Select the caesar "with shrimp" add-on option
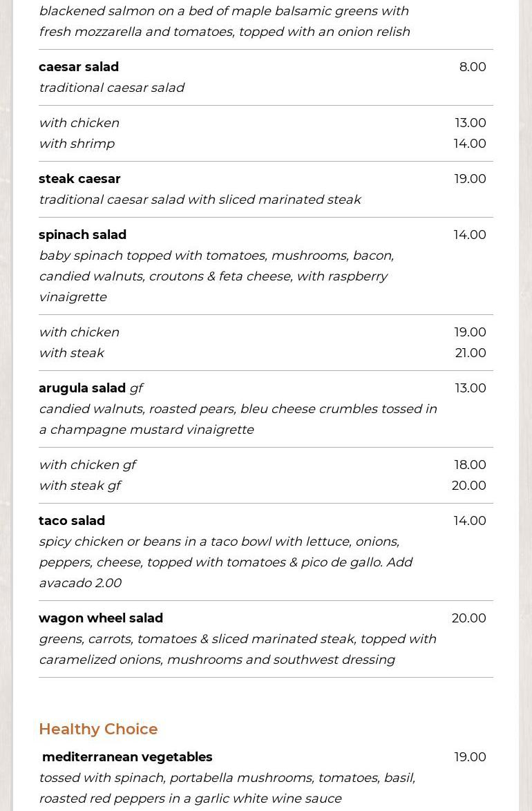 pyautogui.click(x=77, y=144)
